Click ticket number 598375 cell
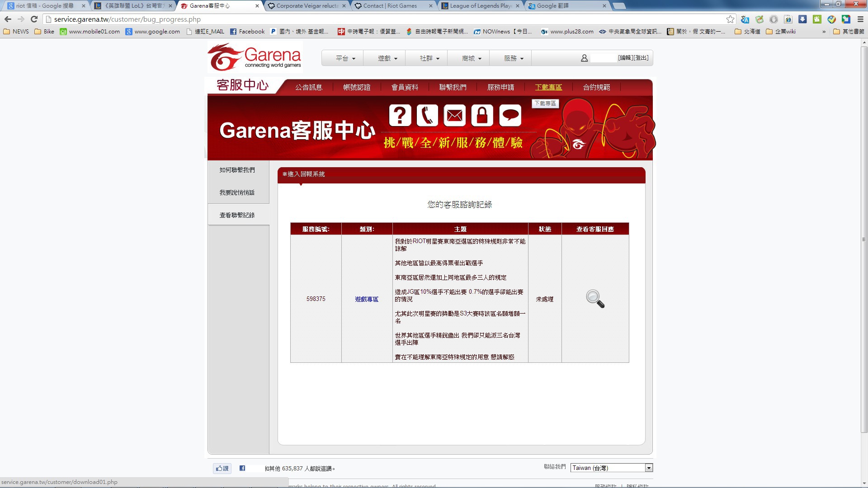Viewport: 868px width, 488px height. [x=316, y=299]
